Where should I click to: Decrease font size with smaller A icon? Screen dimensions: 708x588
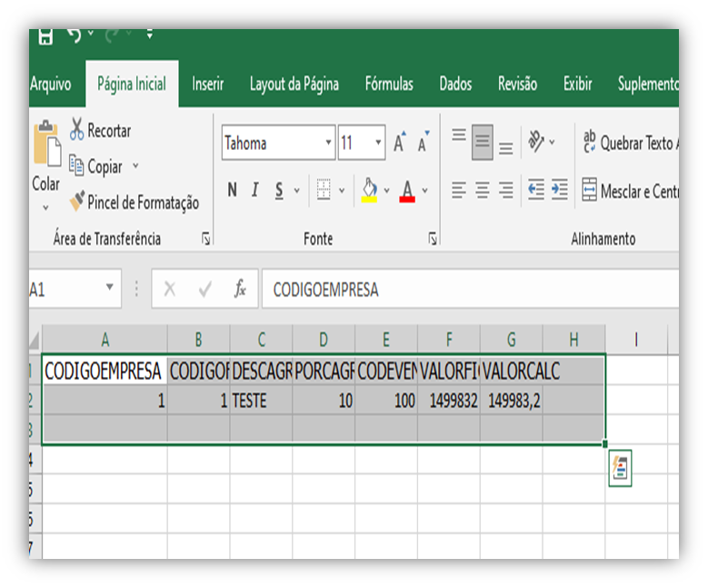tap(424, 143)
